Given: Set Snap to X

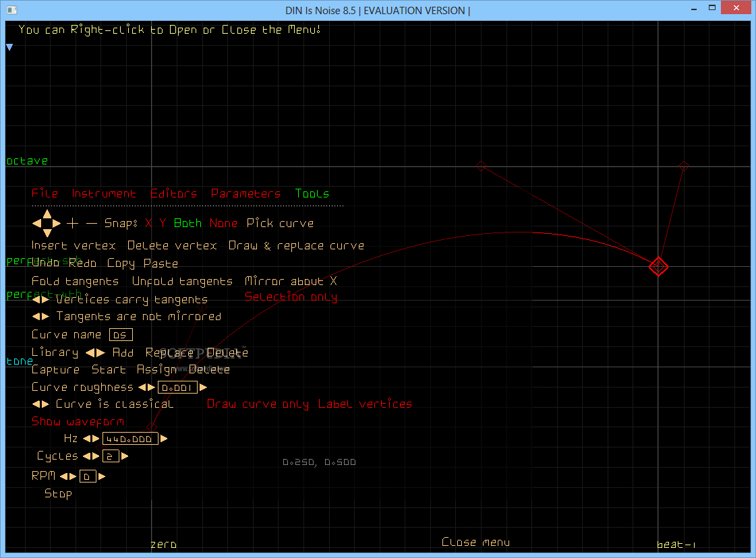Looking at the screenshot, I should (x=148, y=223).
